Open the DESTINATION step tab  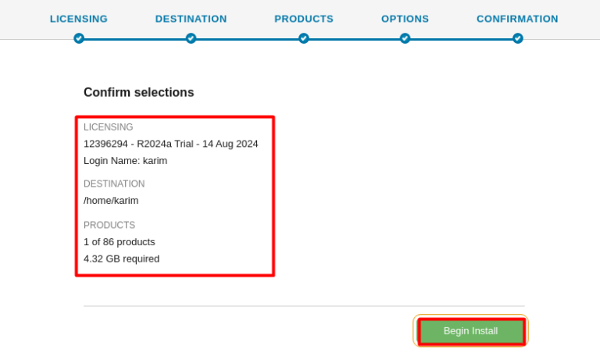(x=191, y=19)
